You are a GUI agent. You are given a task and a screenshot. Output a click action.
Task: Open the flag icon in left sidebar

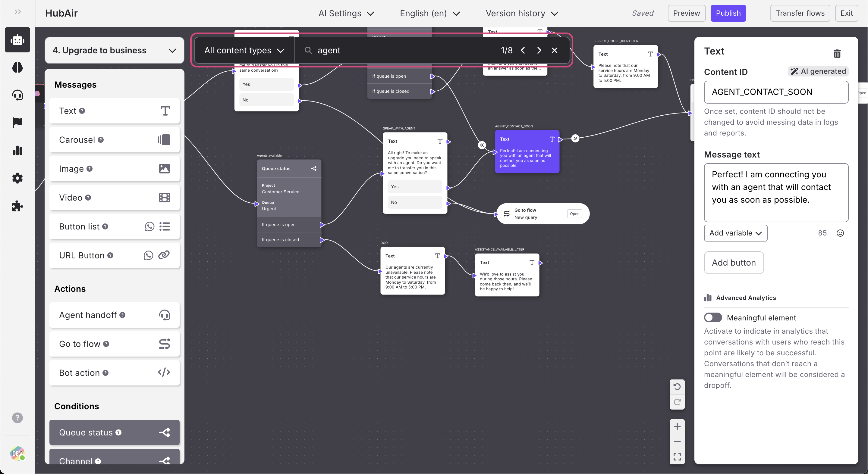[17, 123]
